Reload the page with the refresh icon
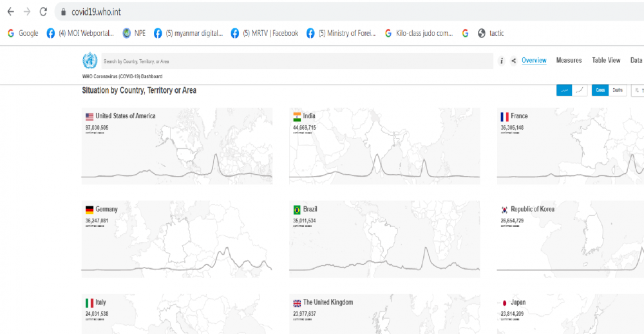 click(43, 12)
